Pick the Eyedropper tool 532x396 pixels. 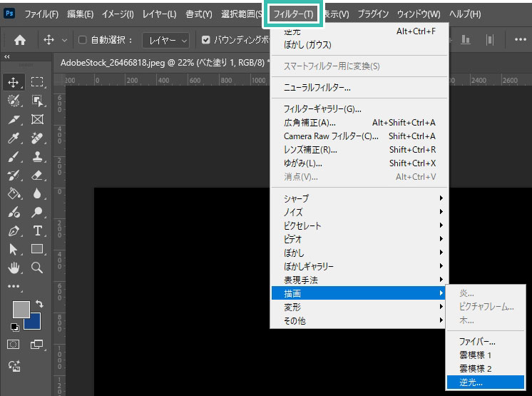[x=14, y=138]
